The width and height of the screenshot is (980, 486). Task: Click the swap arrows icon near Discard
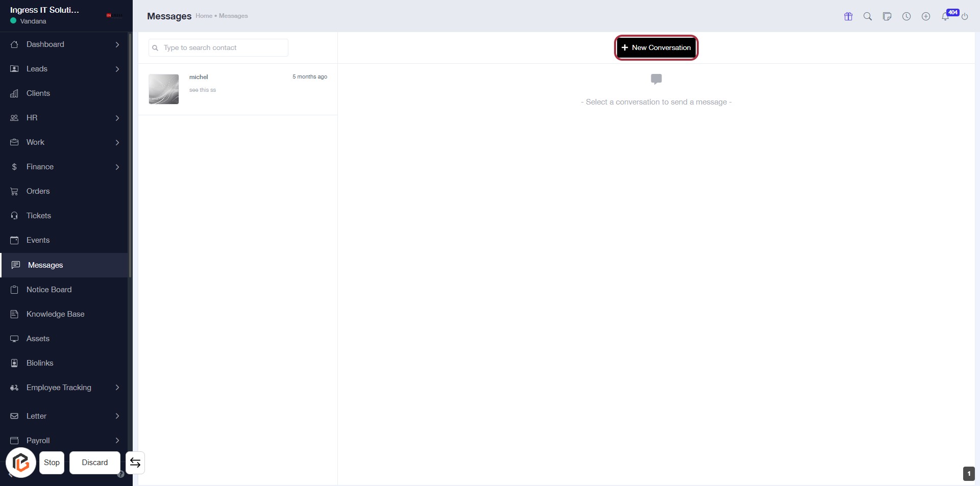pyautogui.click(x=135, y=463)
